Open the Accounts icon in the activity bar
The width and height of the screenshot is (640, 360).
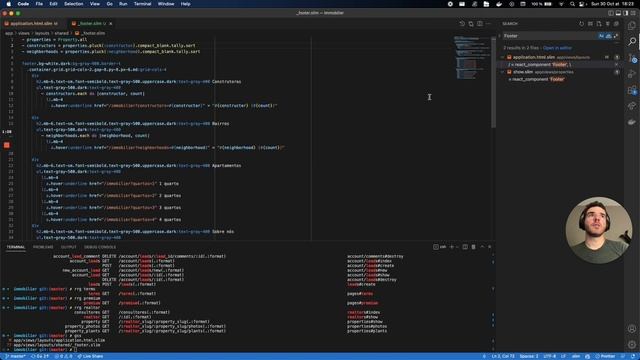click(632, 329)
